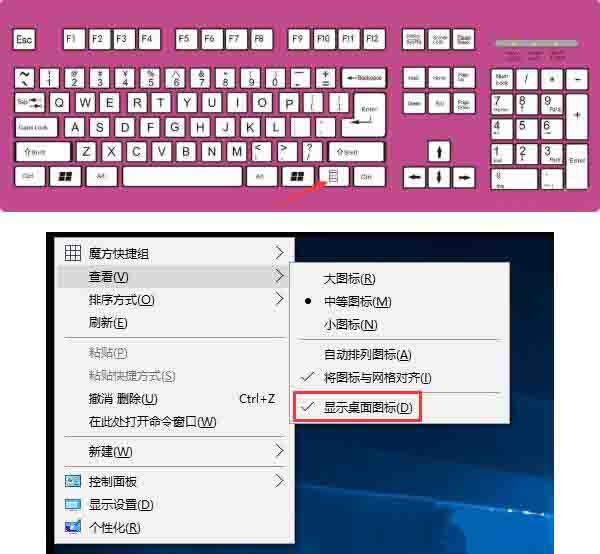This screenshot has height=554, width=600.
Task: Expand the 新建 submenu
Action: click(110, 451)
